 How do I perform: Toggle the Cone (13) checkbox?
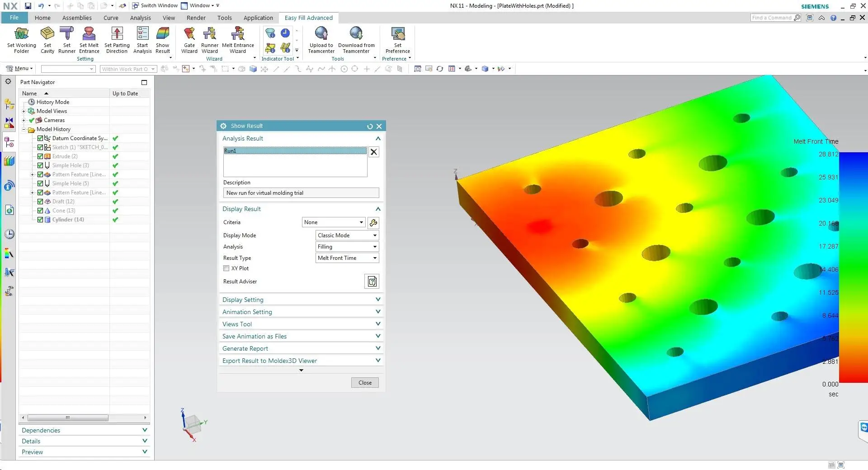[x=40, y=211]
